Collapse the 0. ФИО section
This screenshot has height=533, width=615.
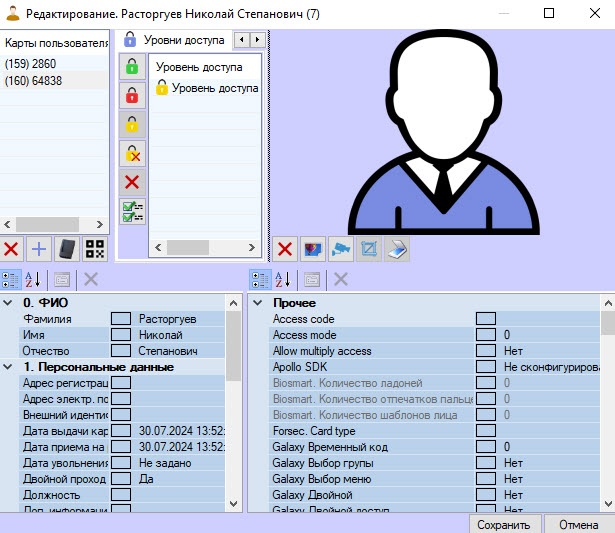[9, 303]
